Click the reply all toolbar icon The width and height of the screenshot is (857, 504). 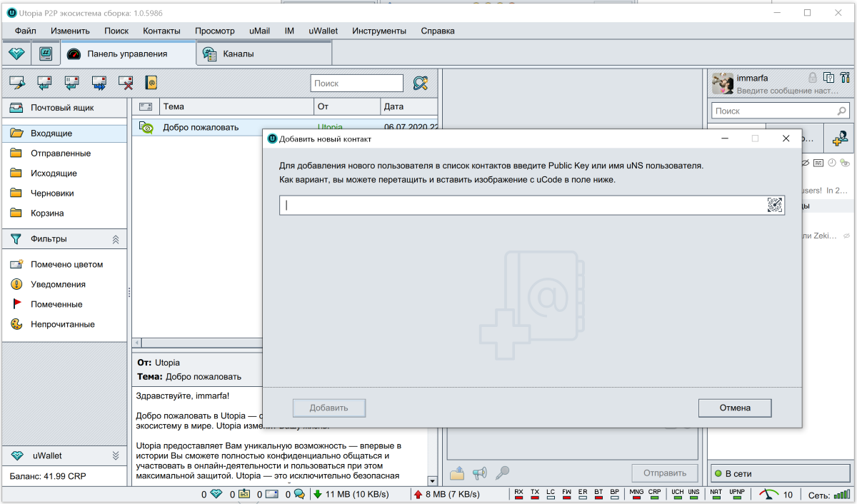point(71,83)
